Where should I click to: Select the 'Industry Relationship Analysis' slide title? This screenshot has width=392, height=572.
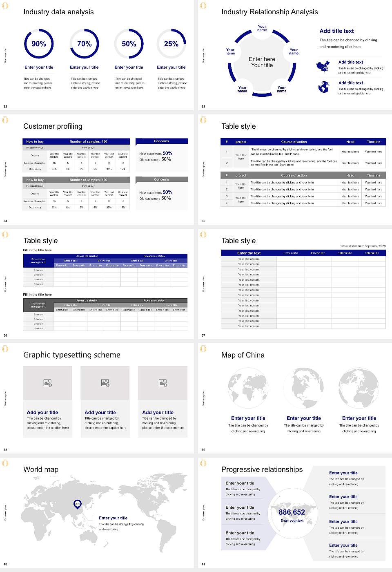pos(269,12)
